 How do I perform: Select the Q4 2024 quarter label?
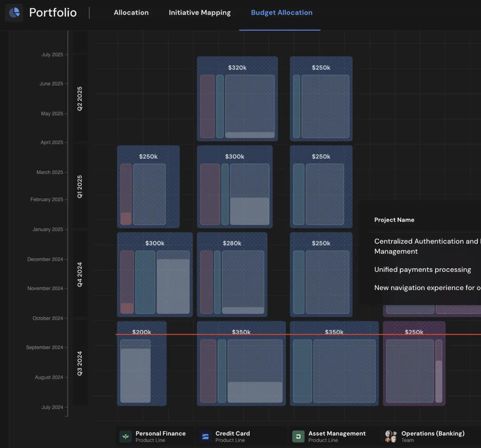80,274
